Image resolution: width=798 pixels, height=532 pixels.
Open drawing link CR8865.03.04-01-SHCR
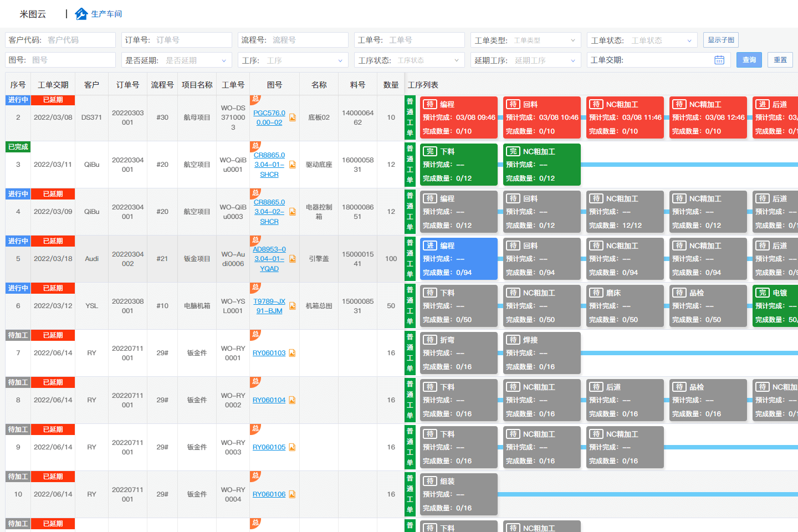[x=269, y=165]
